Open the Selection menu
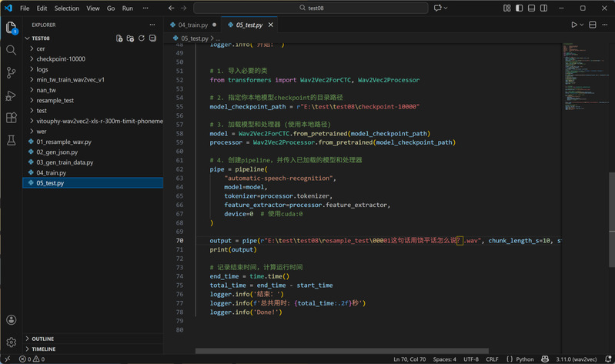615x364 pixels. tap(67, 8)
